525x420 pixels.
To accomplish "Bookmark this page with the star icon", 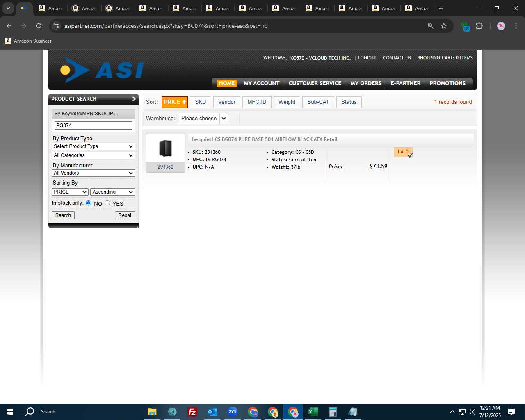I will pyautogui.click(x=444, y=26).
